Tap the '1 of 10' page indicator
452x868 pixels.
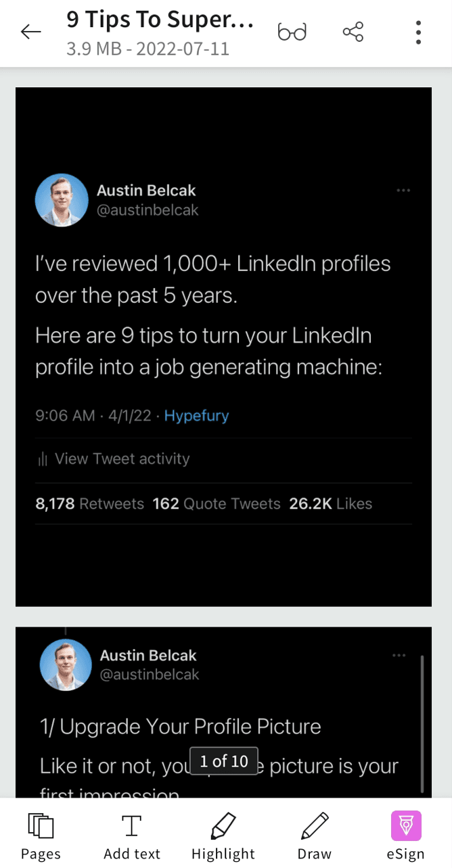point(224,761)
